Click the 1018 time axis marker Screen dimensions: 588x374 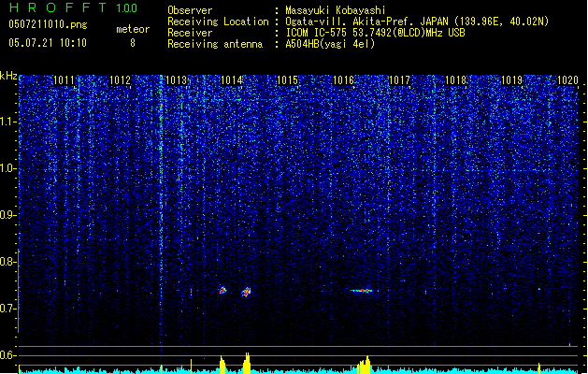tap(455, 80)
